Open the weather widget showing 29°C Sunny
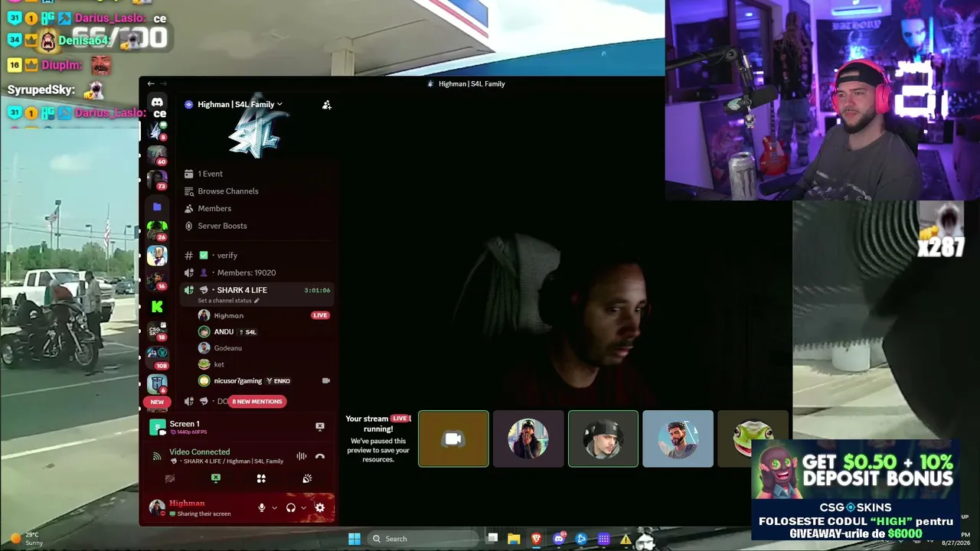Viewport: 980px width, 551px height. click(x=27, y=539)
